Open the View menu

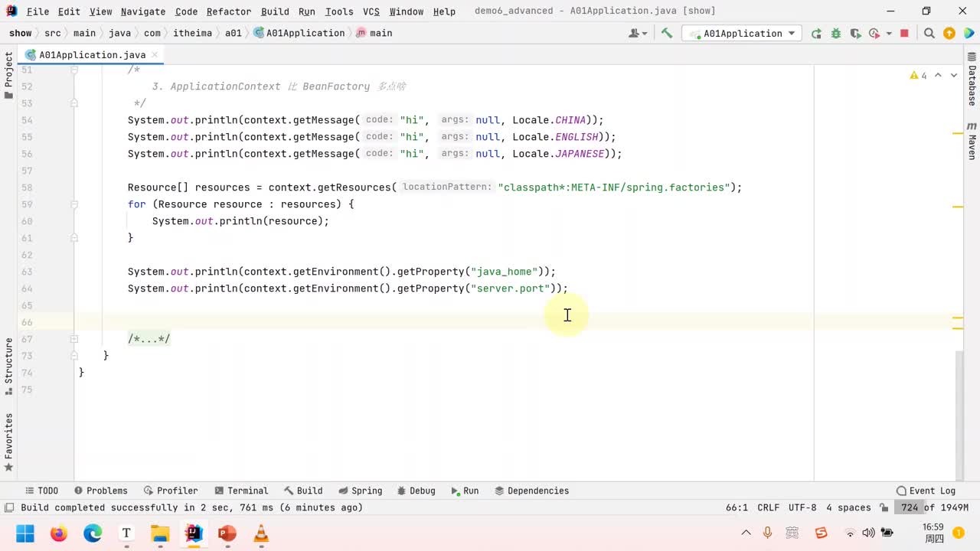[x=100, y=11]
